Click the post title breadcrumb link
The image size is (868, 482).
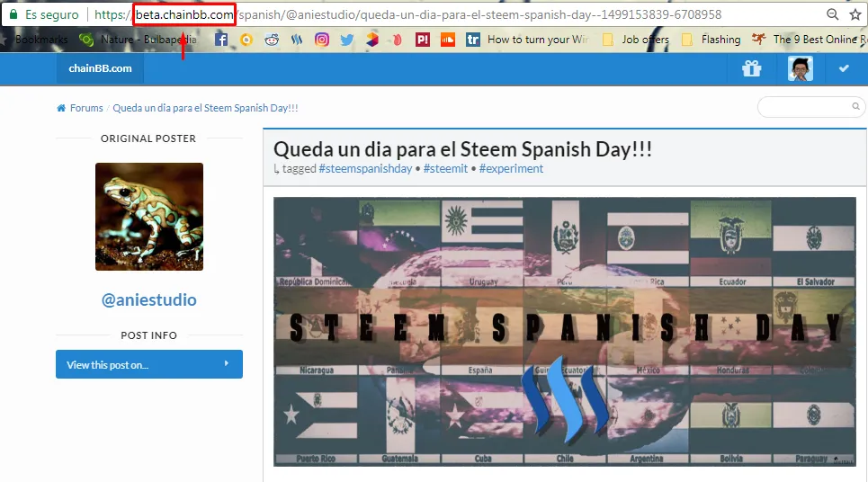205,108
